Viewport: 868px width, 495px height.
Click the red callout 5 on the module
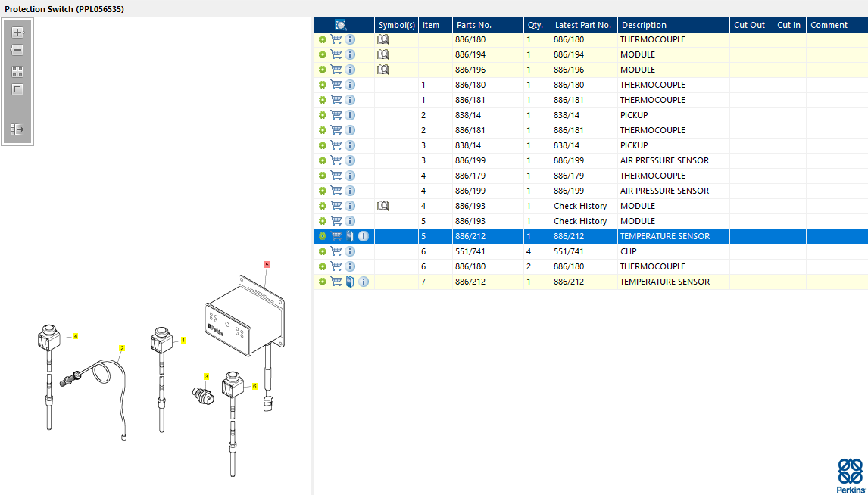[x=267, y=264]
